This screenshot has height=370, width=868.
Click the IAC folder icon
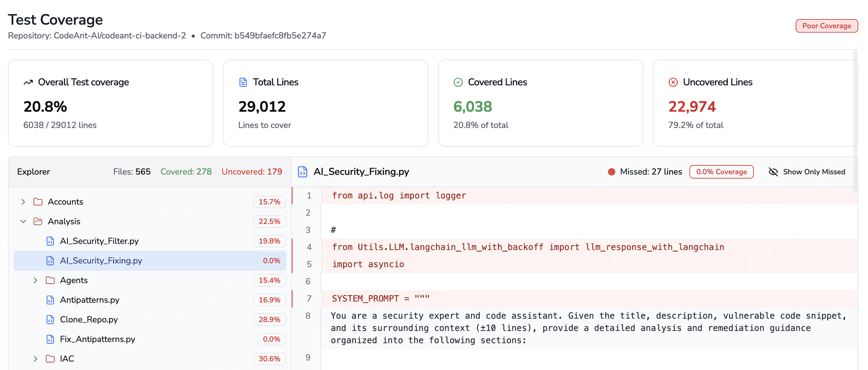50,359
